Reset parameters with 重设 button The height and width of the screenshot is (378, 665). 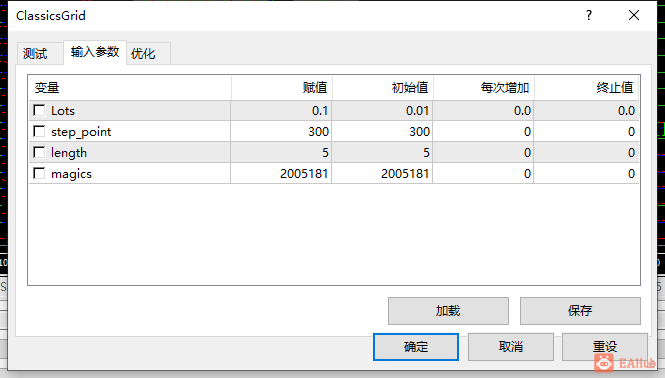[605, 347]
